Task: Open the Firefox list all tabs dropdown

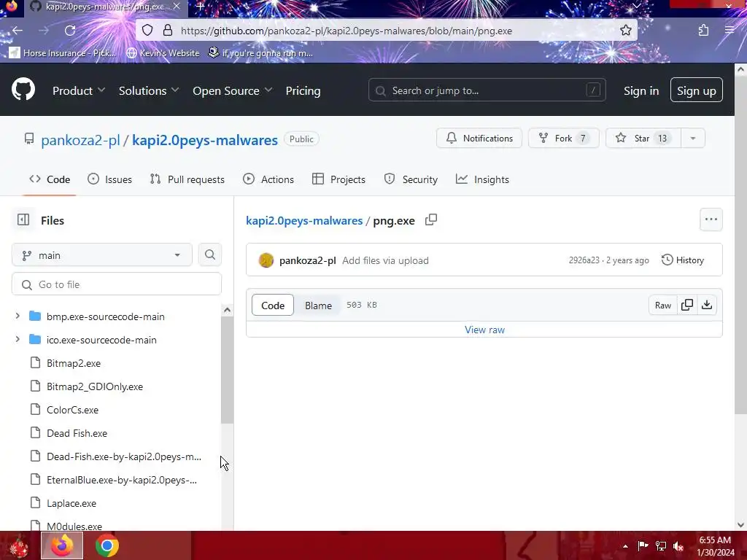Action: tap(636, 6)
